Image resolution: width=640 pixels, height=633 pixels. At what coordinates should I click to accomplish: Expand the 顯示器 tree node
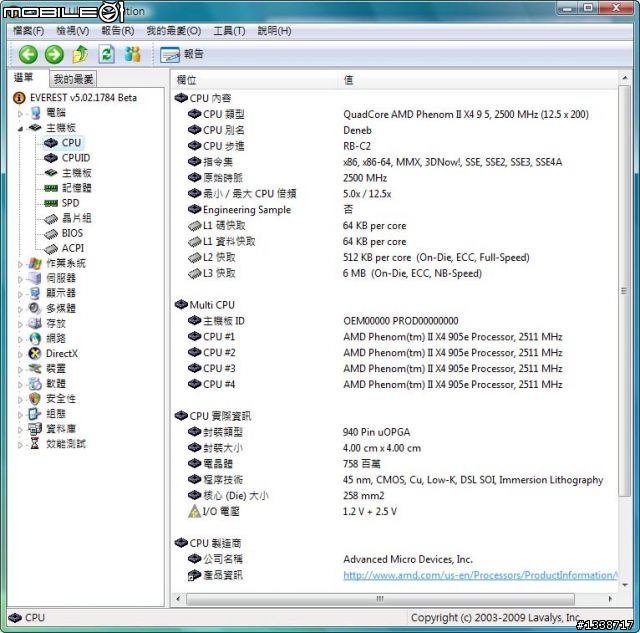pos(20,294)
